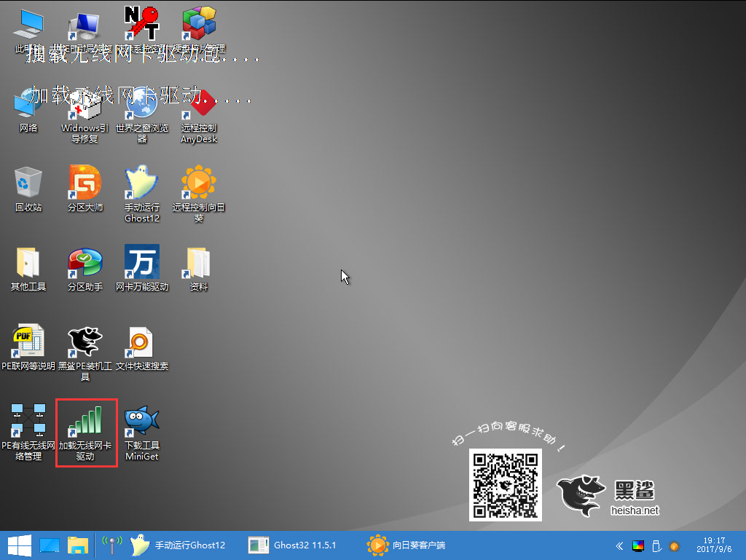Open 远程控制向日葵 sunflower icon
This screenshot has height=560, width=746.
point(198,184)
